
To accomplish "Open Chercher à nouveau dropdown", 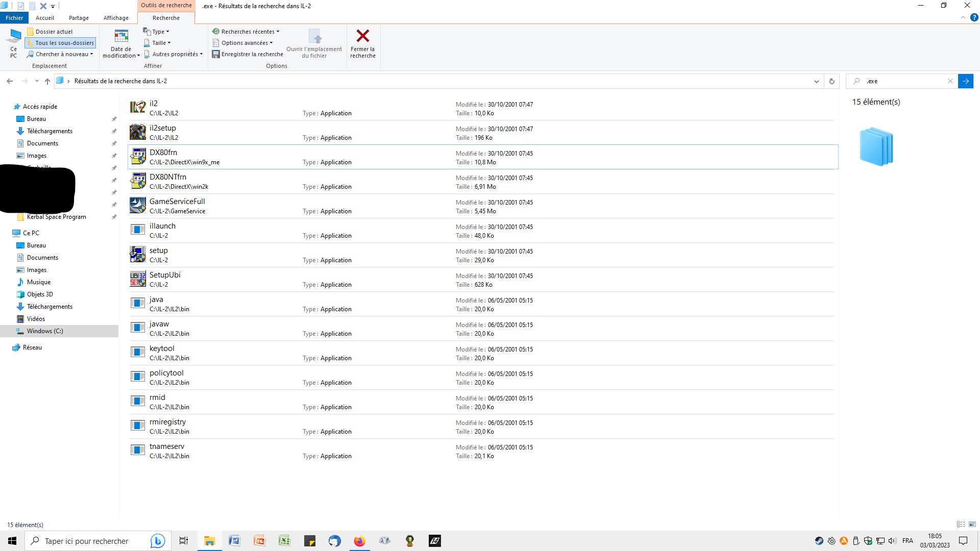I will (60, 54).
